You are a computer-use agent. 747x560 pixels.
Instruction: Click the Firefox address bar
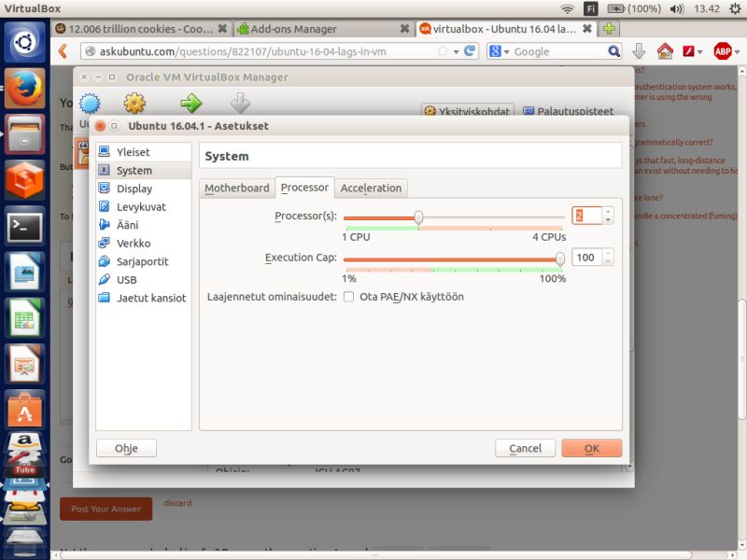point(261,50)
